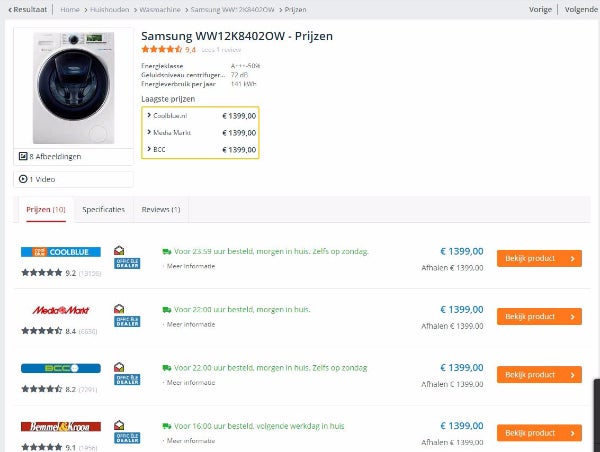The width and height of the screenshot is (600, 452).
Task: Click the Coolblue shop logo
Action: pos(61,252)
